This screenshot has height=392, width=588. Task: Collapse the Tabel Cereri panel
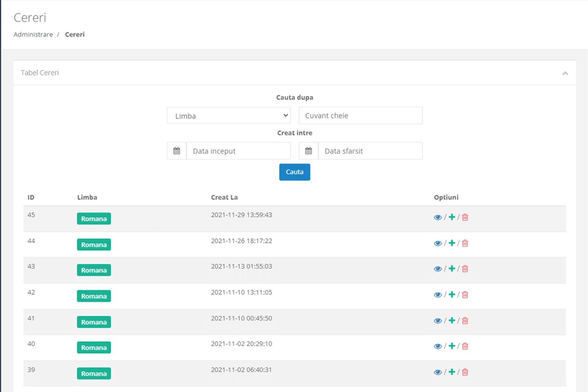(565, 73)
